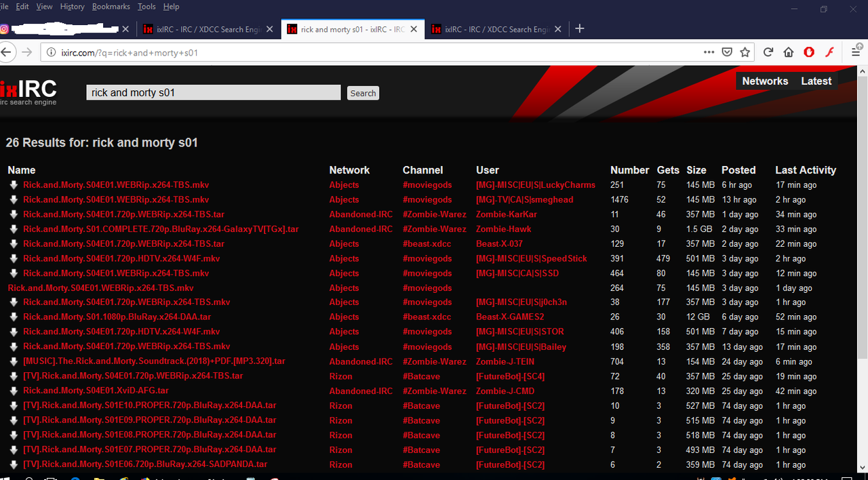Click the download arrow for S01.1080p.BluRay DAA row
The width and height of the screenshot is (868, 480).
[x=14, y=317]
